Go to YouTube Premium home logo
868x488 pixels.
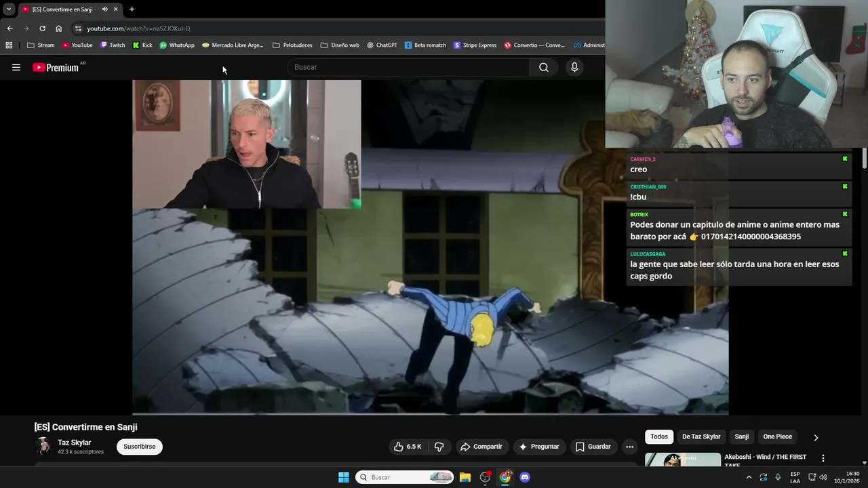(56, 67)
